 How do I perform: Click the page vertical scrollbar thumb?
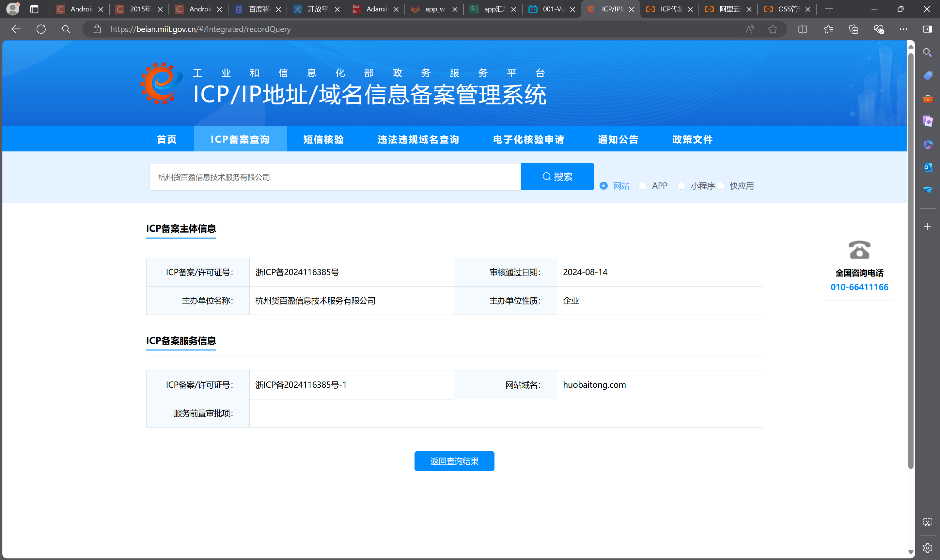(x=911, y=260)
